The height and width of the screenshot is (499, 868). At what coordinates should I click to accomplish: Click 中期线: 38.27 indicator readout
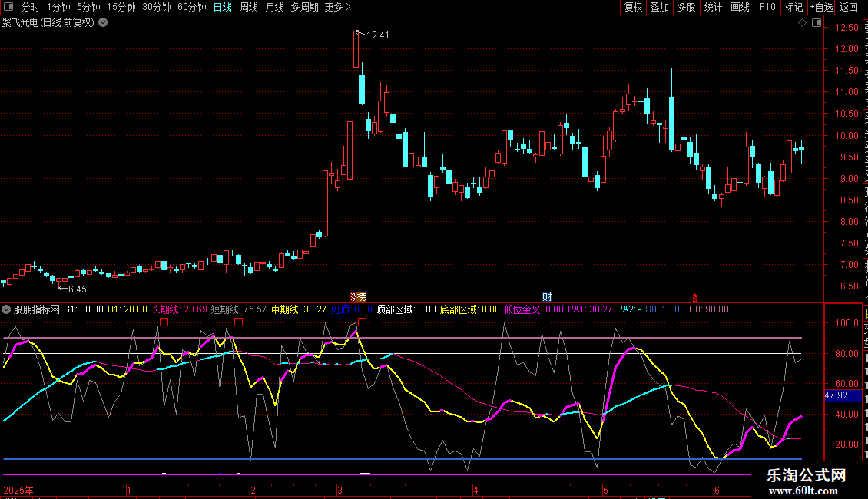[299, 310]
